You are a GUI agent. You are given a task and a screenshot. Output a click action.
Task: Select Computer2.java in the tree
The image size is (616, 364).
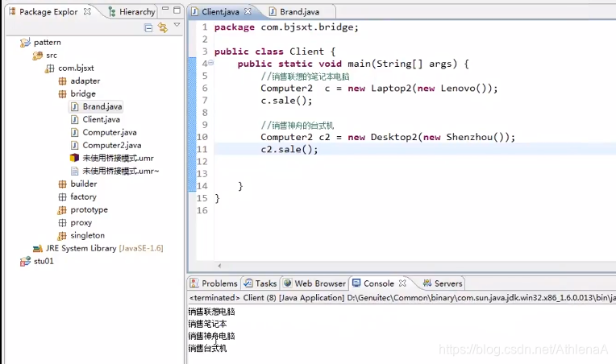click(112, 146)
